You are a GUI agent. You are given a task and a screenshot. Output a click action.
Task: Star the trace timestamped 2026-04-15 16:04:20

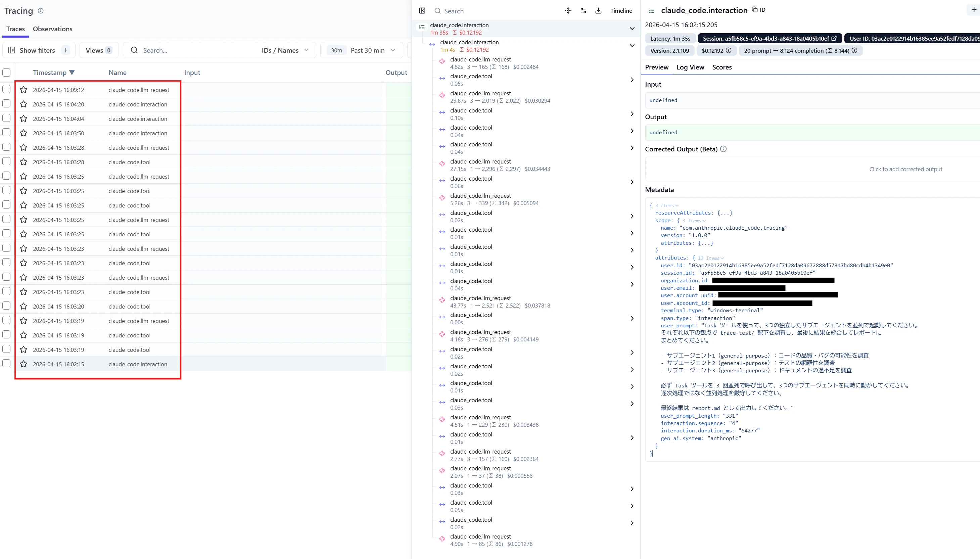(24, 104)
